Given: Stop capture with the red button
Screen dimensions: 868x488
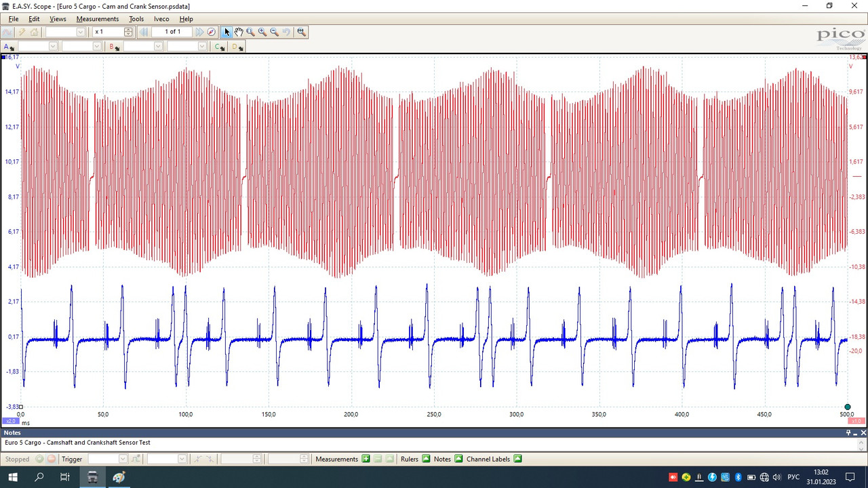Looking at the screenshot, I should [51, 459].
